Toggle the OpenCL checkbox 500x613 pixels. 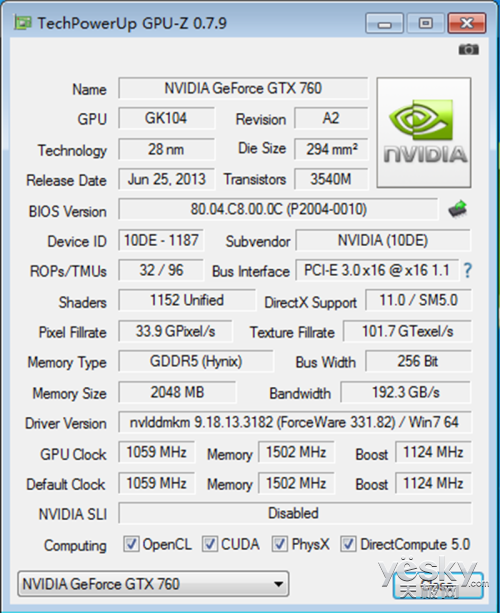(x=131, y=544)
